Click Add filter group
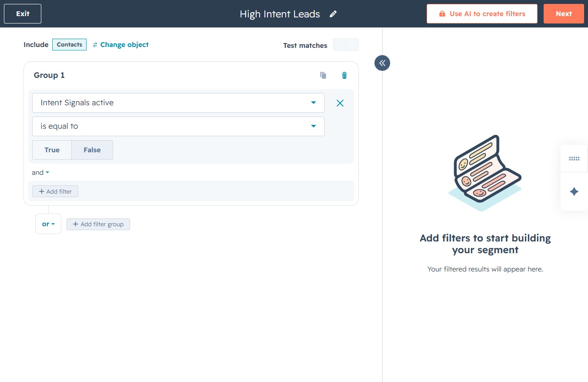The image size is (588, 382). (x=98, y=224)
